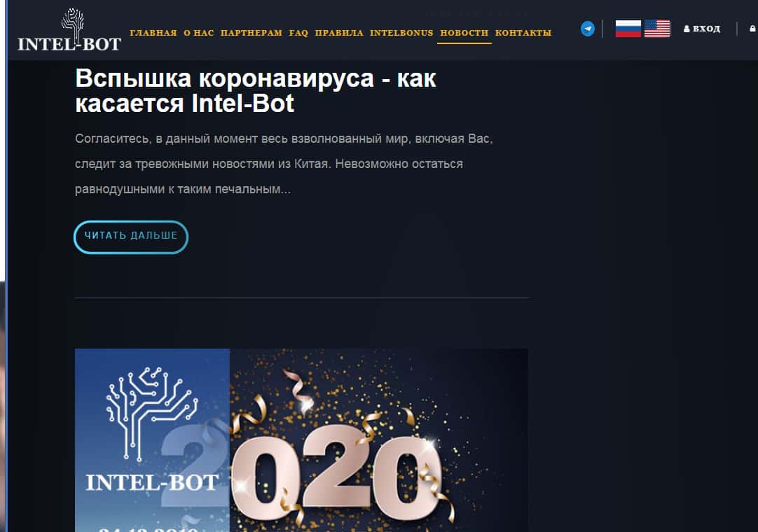
Task: Open the ПАРТНЕРАМ menu item
Action: 251,33
